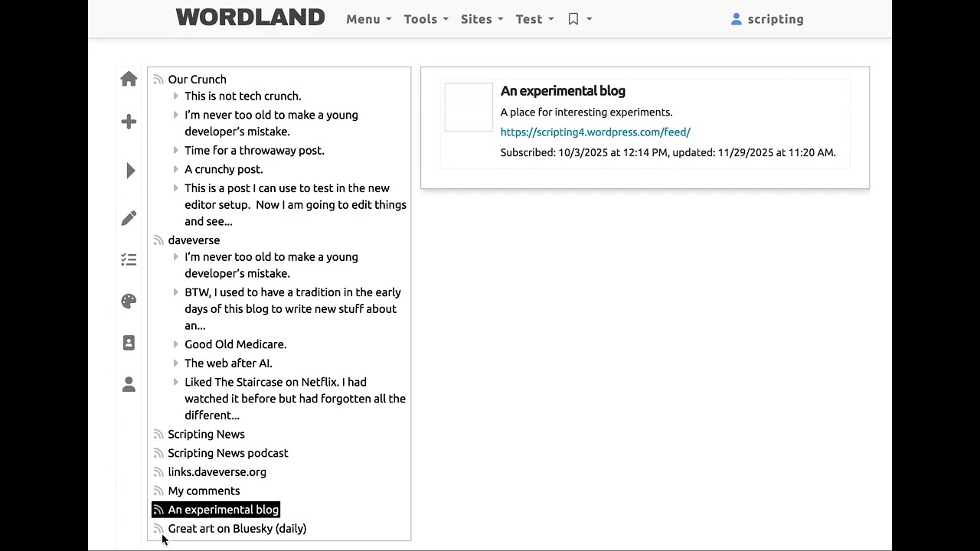Click the person icon in sidebar
This screenshot has width=980, height=551.
tap(129, 384)
